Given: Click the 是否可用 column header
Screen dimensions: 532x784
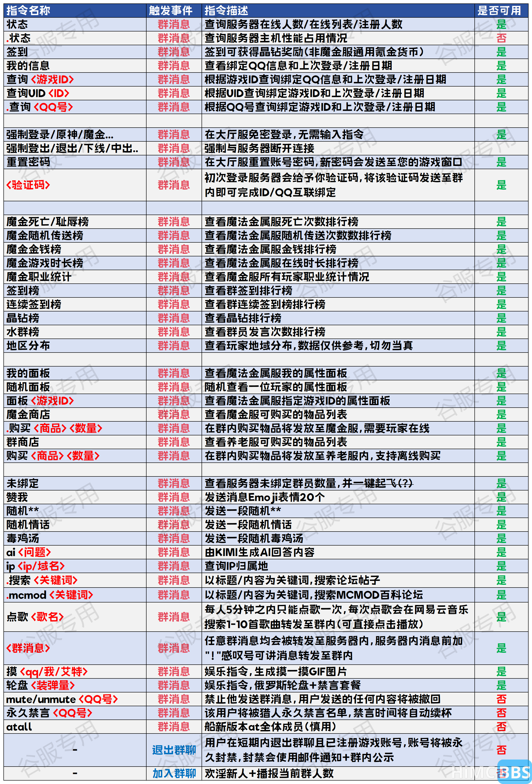Looking at the screenshot, I should [x=501, y=11].
